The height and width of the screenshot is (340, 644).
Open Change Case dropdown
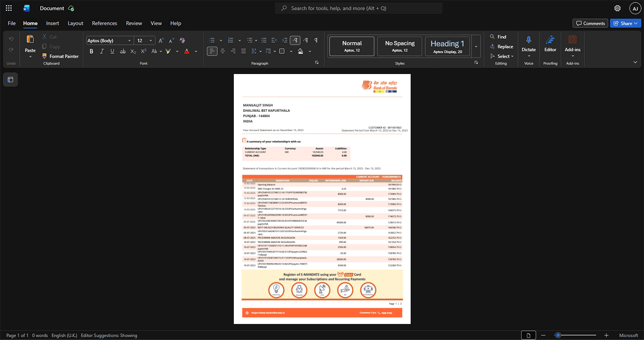tap(156, 51)
